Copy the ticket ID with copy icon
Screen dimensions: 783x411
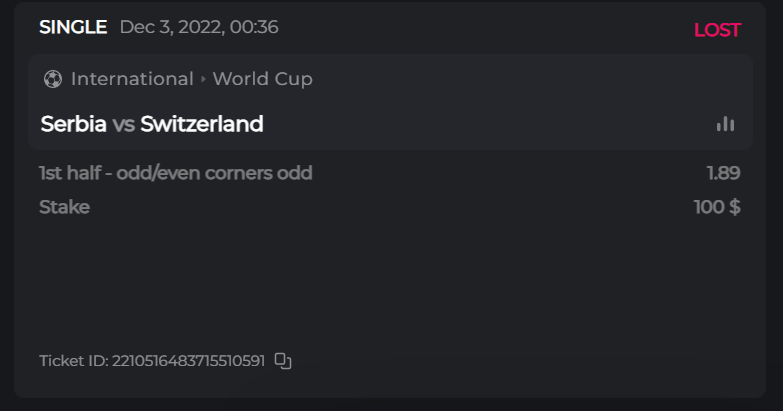[x=283, y=361]
